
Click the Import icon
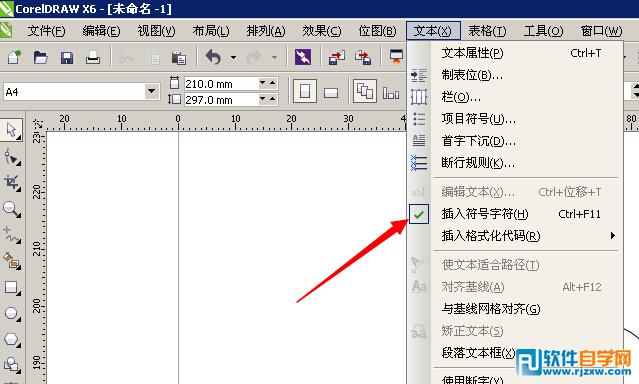337,57
